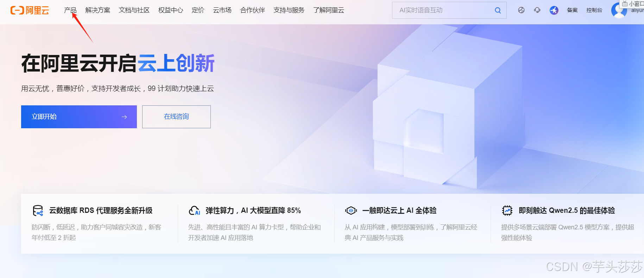Screen dimensions: 644x278
Task: Open the 控制台 console link
Action: 594,10
